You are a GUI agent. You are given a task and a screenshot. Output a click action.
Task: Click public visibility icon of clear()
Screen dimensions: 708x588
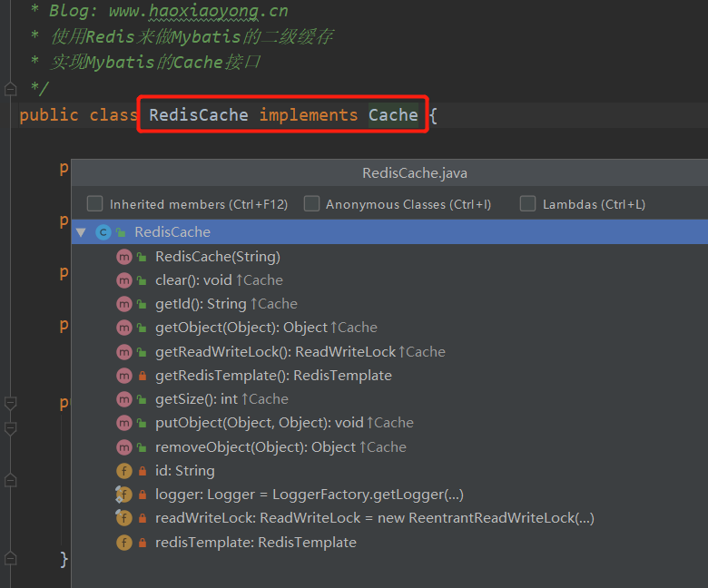click(x=142, y=280)
